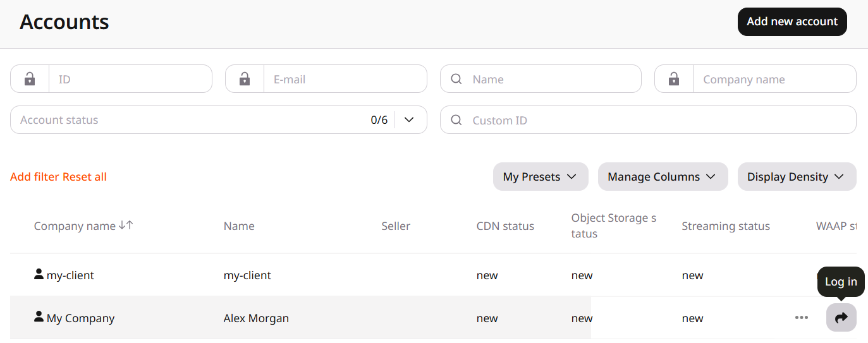
Task: Log in to My Company via arrow icon
Action: tap(841, 318)
